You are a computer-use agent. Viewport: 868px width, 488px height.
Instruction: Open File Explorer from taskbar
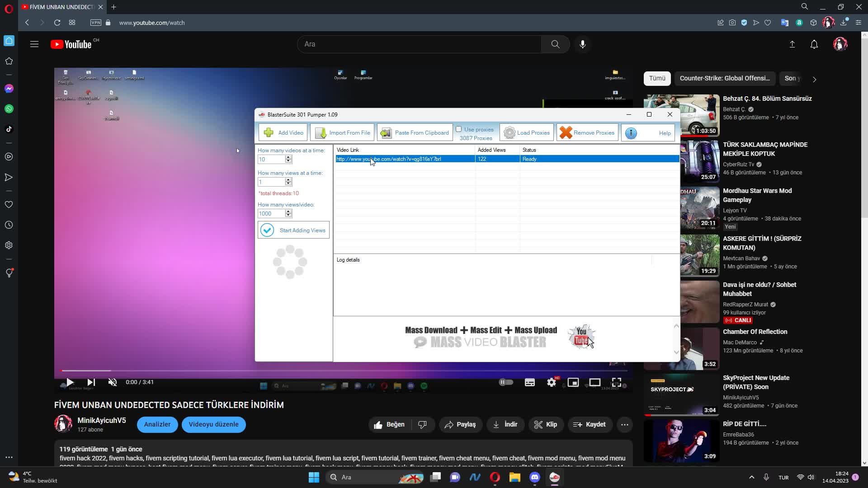pyautogui.click(x=515, y=477)
